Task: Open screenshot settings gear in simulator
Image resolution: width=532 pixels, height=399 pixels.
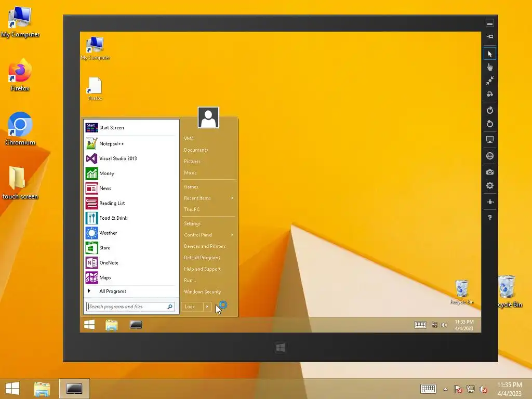Action: [489, 185]
